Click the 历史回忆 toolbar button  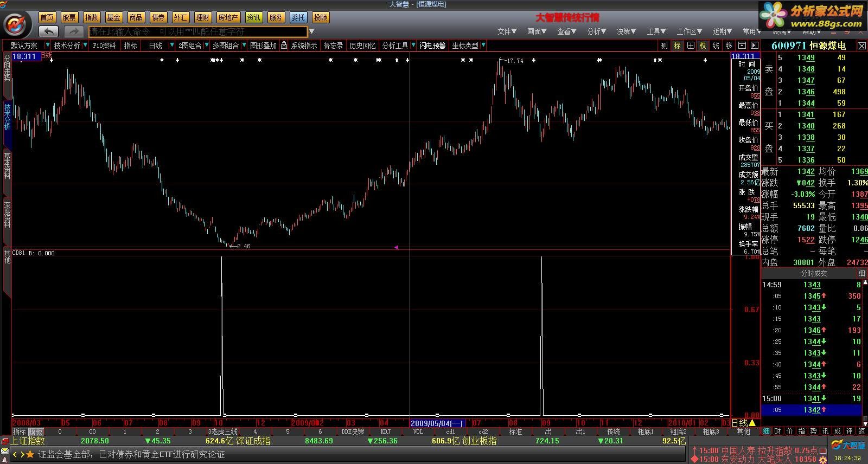(362, 46)
